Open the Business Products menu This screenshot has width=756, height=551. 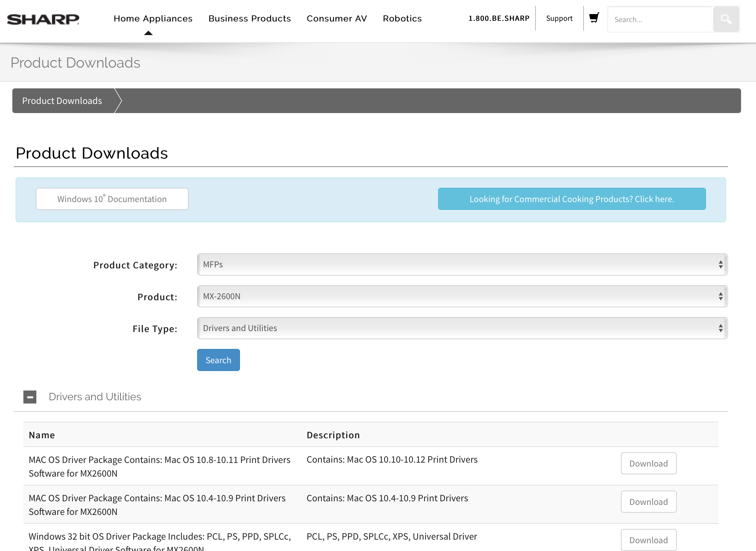(x=249, y=18)
